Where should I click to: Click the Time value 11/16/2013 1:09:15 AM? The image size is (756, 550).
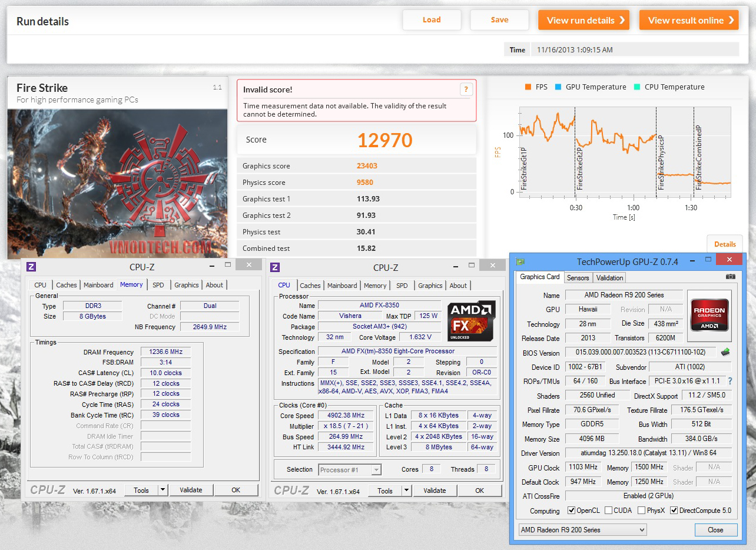[575, 50]
